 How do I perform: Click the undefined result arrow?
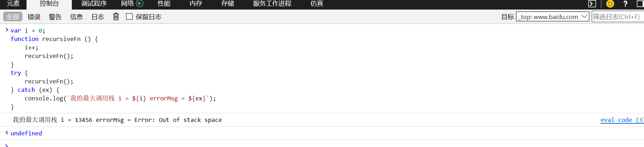[x=7, y=133]
